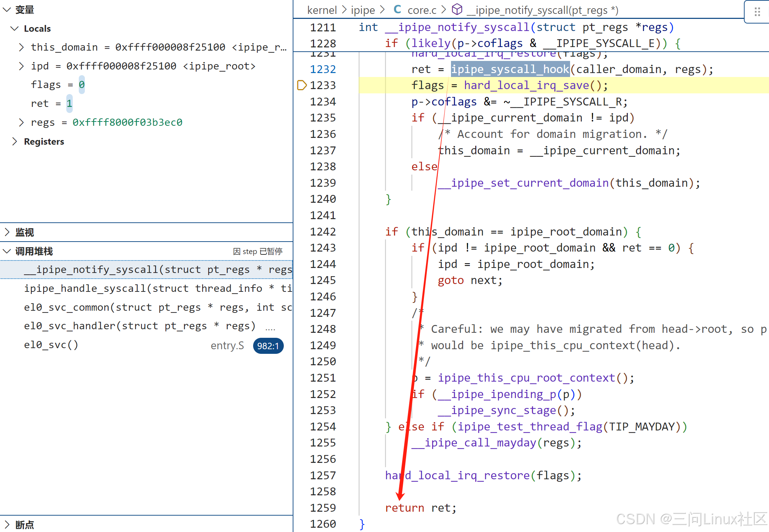Click line number 1232 in gutter
The image size is (769, 532).
pos(323,69)
